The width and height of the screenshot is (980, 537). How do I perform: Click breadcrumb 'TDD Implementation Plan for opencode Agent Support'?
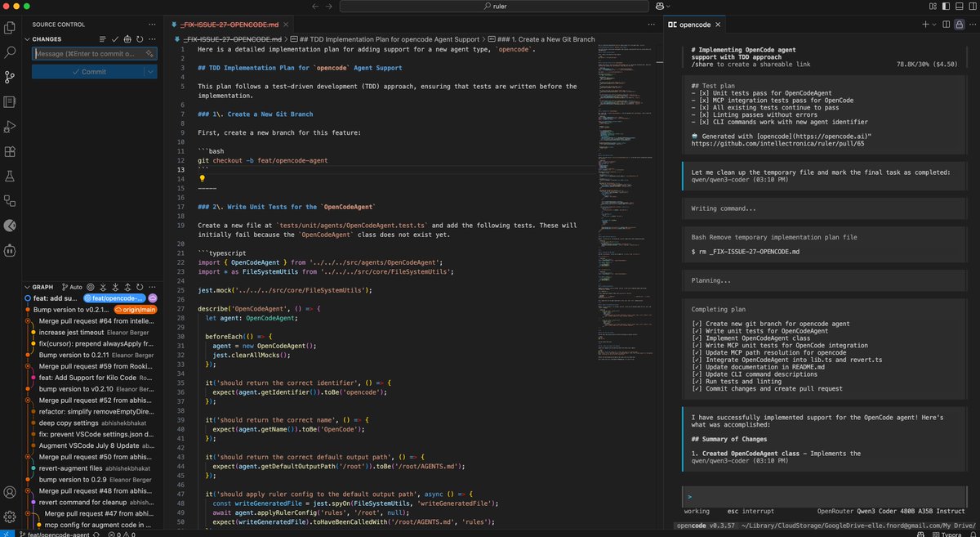click(386, 38)
